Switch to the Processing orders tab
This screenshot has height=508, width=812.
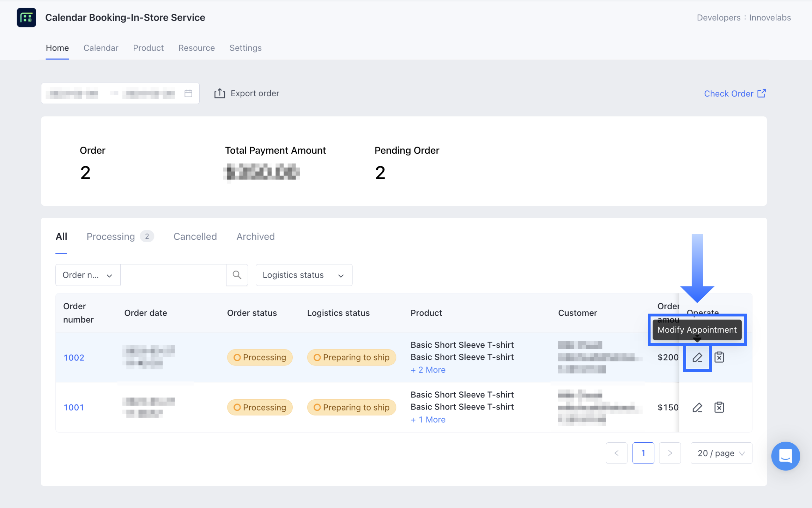point(111,236)
